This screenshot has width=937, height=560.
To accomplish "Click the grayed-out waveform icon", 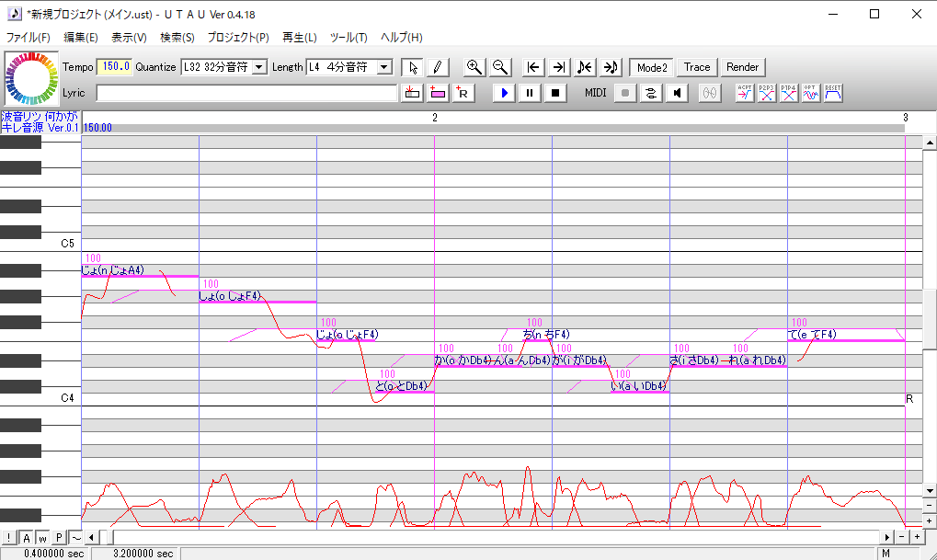I will click(709, 93).
